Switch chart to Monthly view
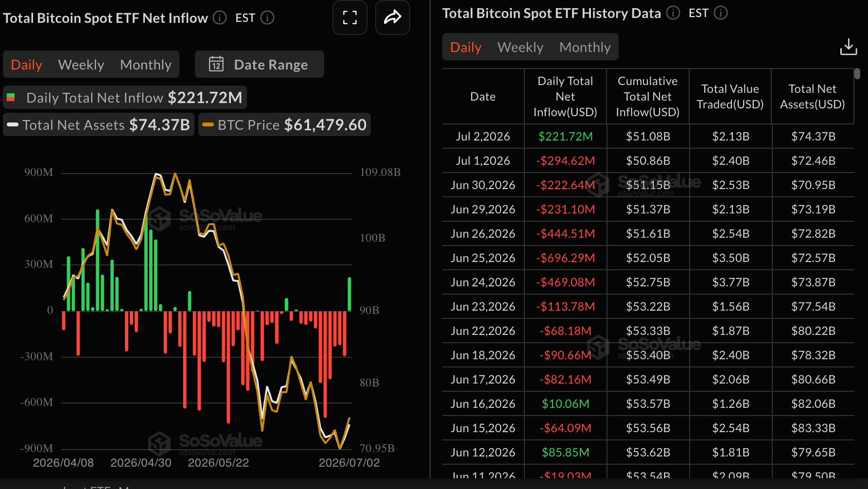This screenshot has height=489, width=868. (x=146, y=65)
